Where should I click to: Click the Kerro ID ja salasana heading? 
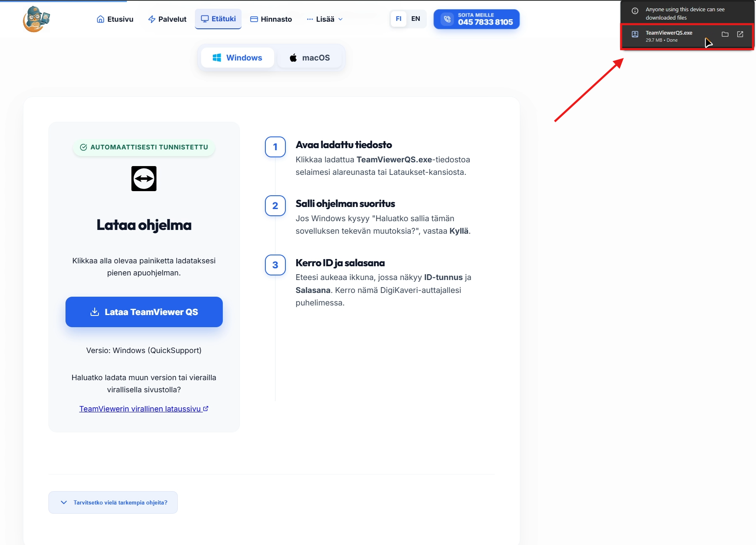pyautogui.click(x=340, y=263)
